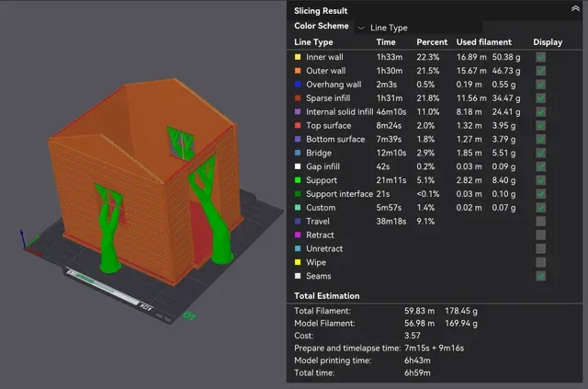
Task: Click the Travel color swatch
Action: click(x=298, y=221)
